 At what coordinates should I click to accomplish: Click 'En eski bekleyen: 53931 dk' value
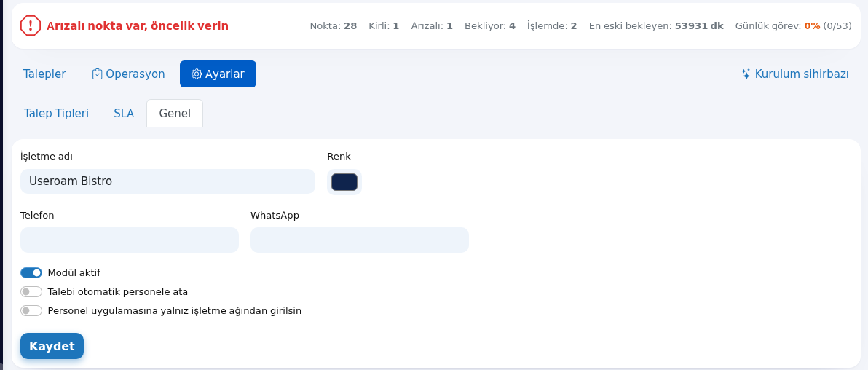click(x=656, y=26)
